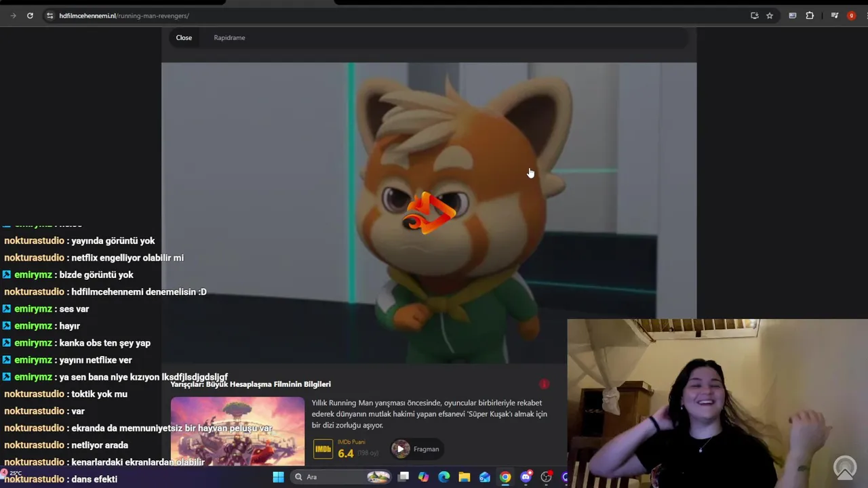Open the red Chrome profile avatar

pos(852,16)
